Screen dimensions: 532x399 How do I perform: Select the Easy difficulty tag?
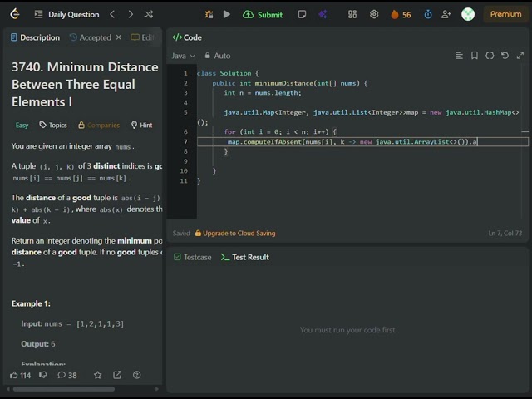point(22,126)
